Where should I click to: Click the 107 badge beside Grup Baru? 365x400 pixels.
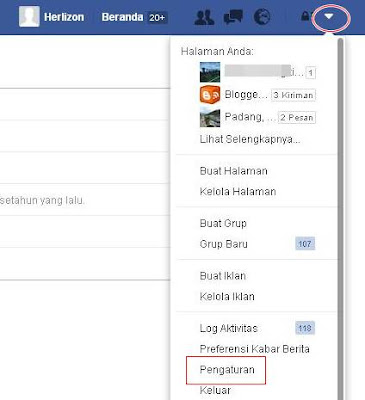pyautogui.click(x=305, y=244)
